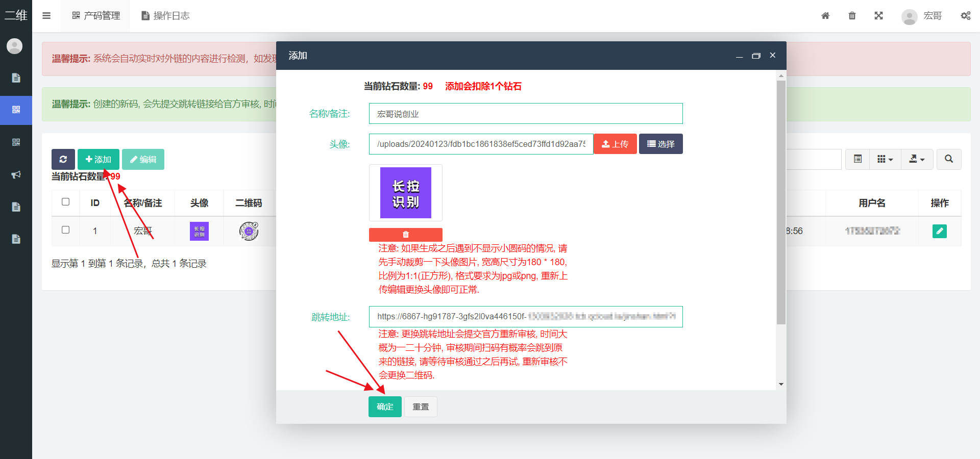Check the checkbox for row ID 1
980x459 pixels.
pyautogui.click(x=66, y=230)
